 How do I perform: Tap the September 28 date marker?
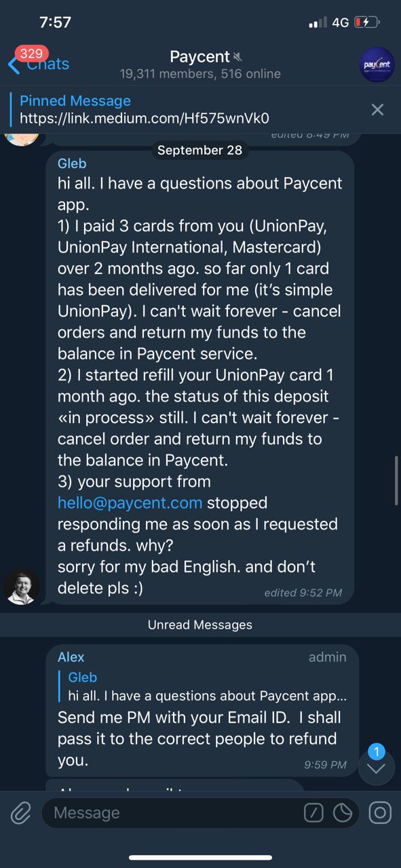click(199, 150)
